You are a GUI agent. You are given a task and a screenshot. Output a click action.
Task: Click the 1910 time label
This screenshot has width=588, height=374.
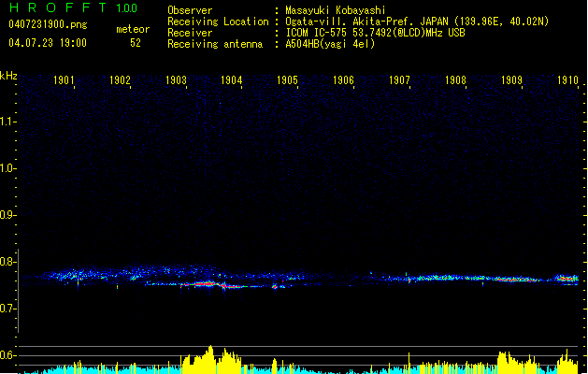point(567,80)
